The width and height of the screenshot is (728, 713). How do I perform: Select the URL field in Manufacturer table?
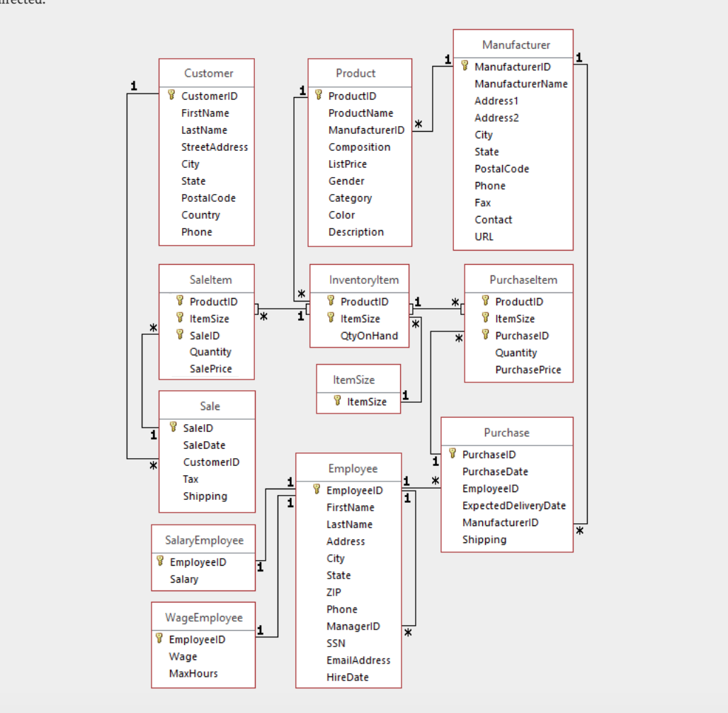coord(484,236)
